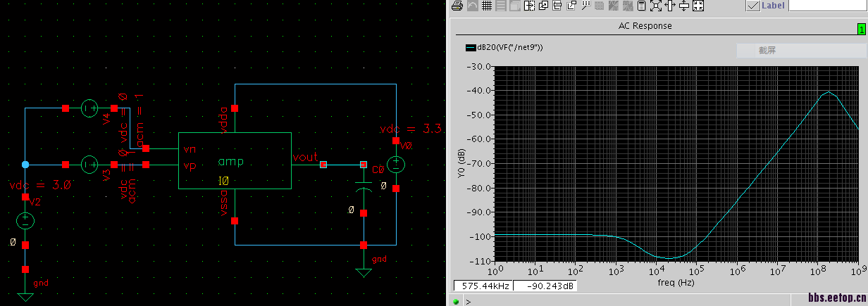Click the green subwindow number 1 indicator
Viewport: 868px width, 306px height.
coord(861,29)
